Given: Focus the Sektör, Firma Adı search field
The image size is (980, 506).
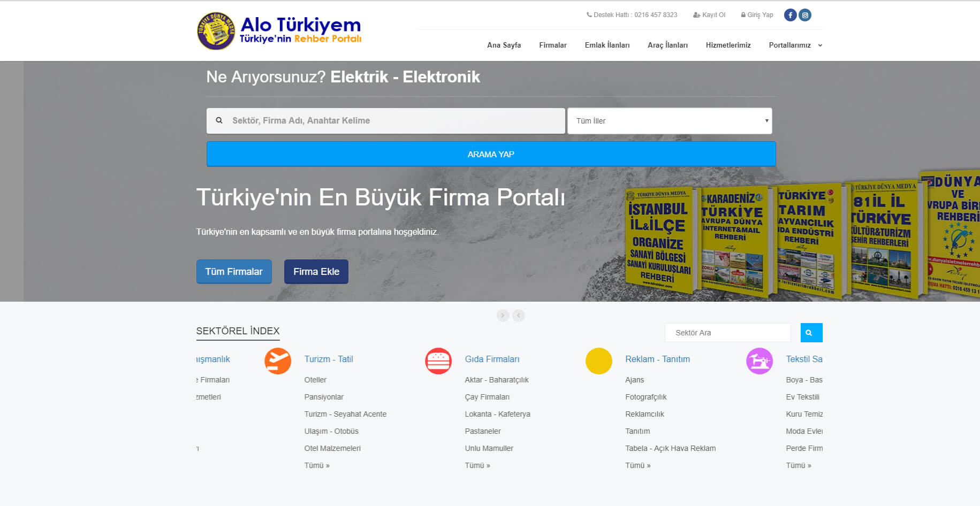Looking at the screenshot, I should pos(386,121).
